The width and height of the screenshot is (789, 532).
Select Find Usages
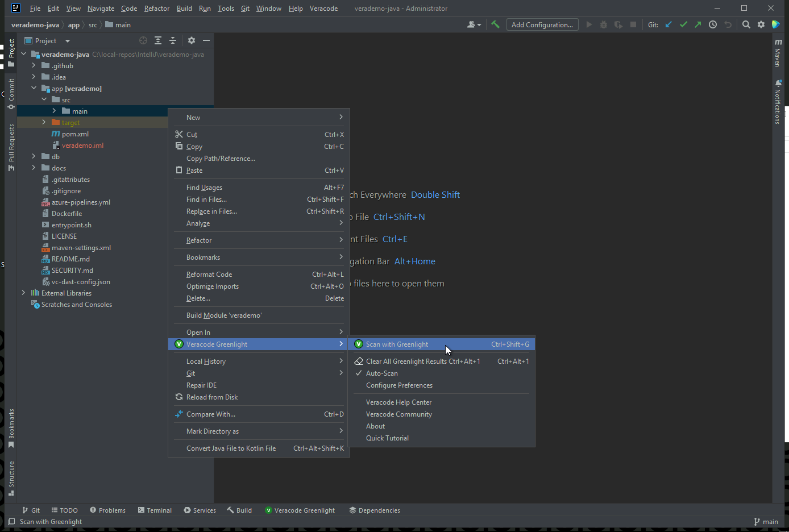pos(259,188)
